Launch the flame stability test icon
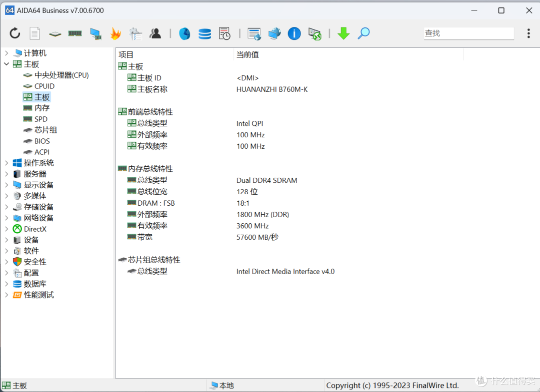This screenshot has height=392, width=540. pos(115,33)
